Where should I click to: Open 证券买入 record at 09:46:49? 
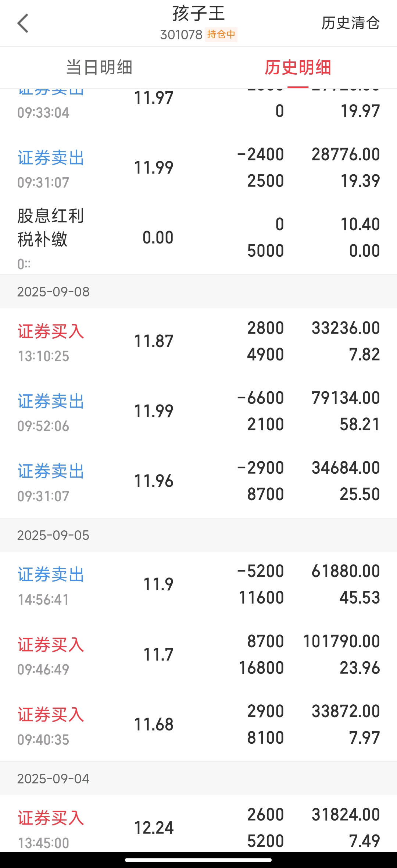pyautogui.click(x=198, y=655)
